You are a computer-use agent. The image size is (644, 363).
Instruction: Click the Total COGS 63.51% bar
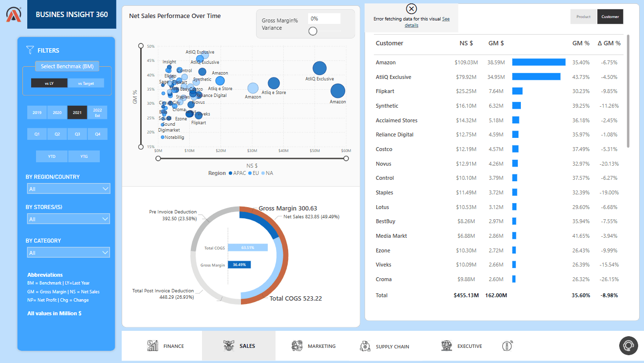click(248, 248)
